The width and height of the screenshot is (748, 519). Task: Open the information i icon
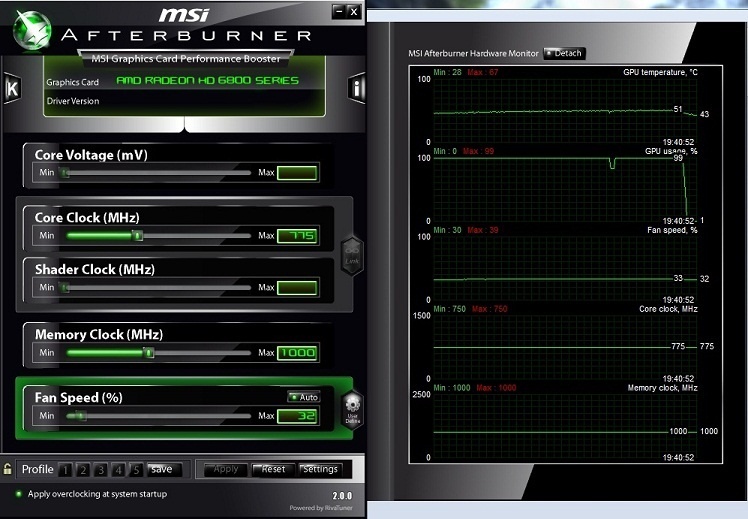coord(356,88)
